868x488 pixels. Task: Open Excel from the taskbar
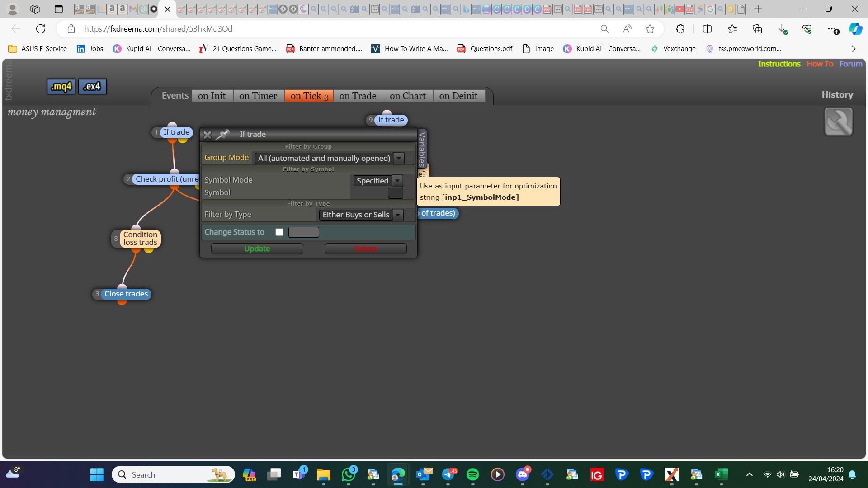pos(721,474)
